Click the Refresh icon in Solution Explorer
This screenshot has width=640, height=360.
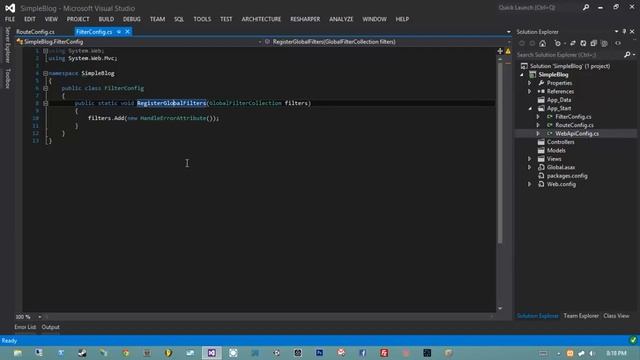583,43
